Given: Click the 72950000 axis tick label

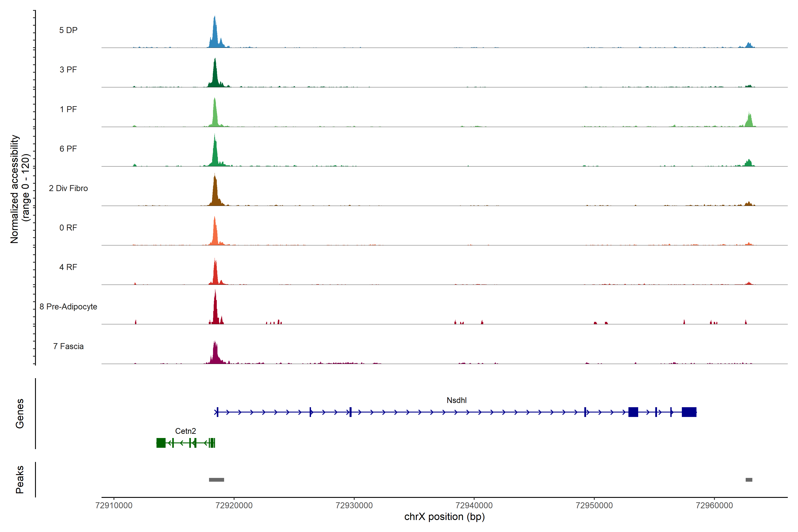Looking at the screenshot, I should pyautogui.click(x=594, y=505).
